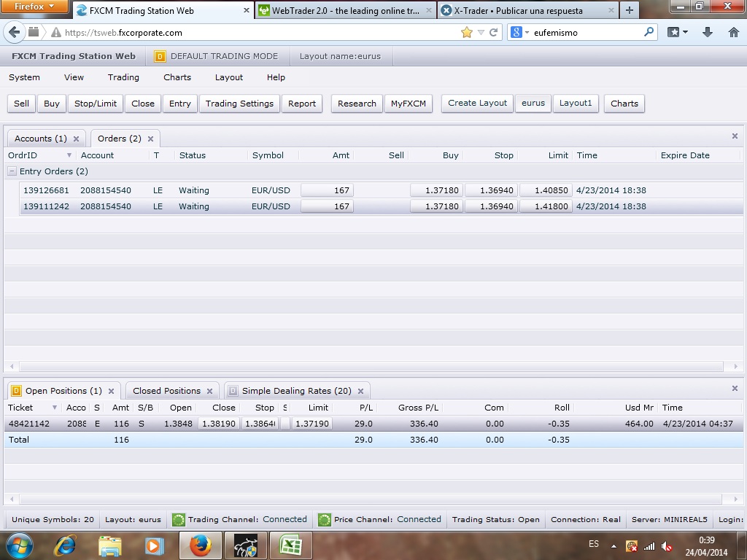The height and width of the screenshot is (560, 747).
Task: Launch Internet Explorer from taskbar
Action: [x=65, y=545]
